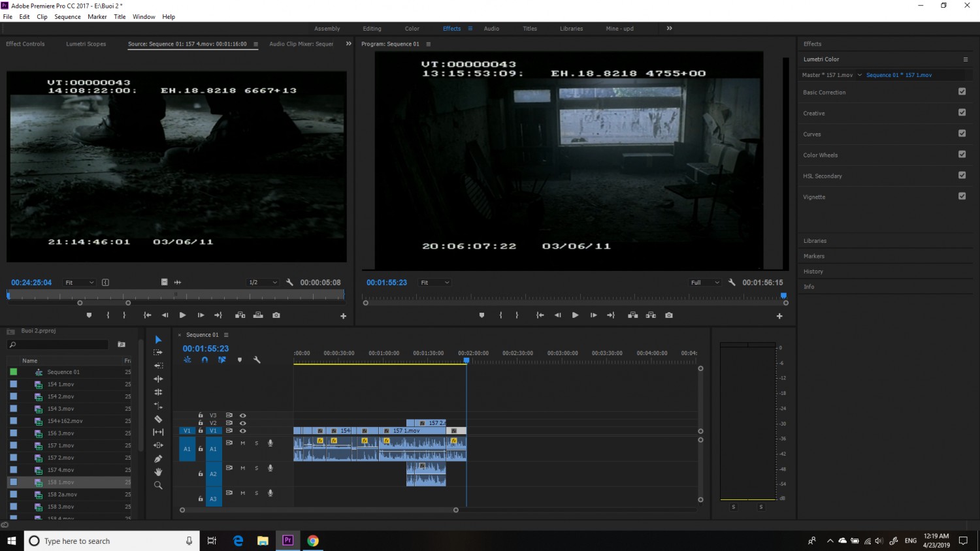The height and width of the screenshot is (551, 980).
Task: Open Source monitor zoom Fit dropdown
Action: [79, 283]
